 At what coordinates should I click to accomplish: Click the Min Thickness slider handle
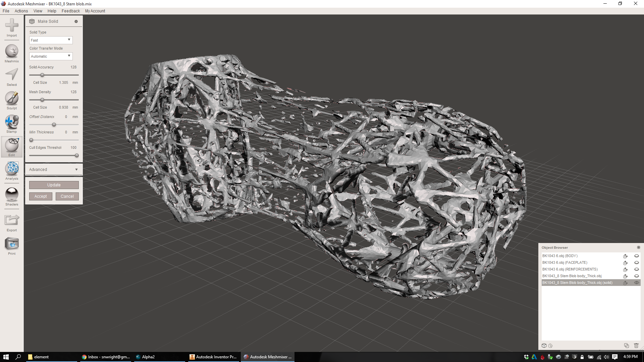(x=31, y=140)
